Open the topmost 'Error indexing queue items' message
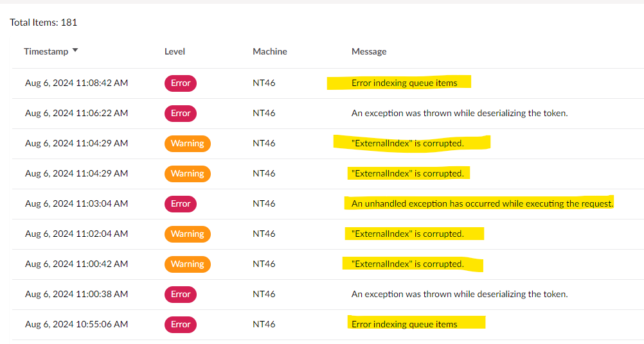 (x=404, y=83)
